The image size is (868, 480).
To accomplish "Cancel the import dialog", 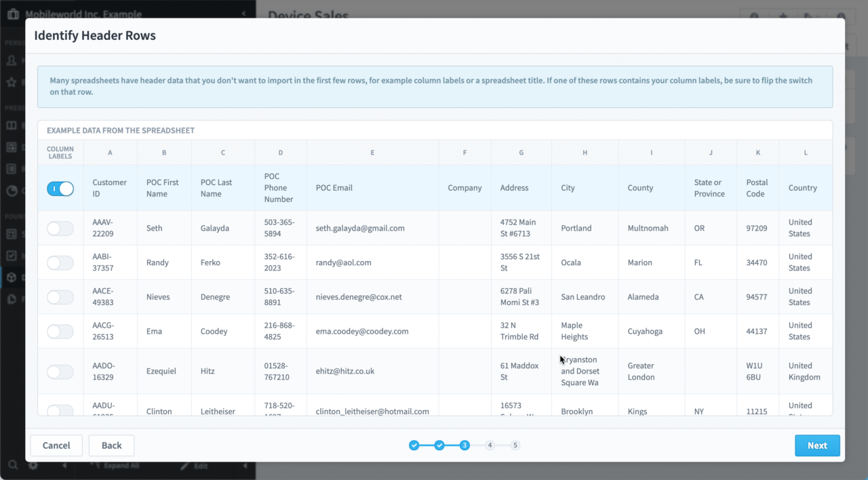I will pyautogui.click(x=56, y=445).
